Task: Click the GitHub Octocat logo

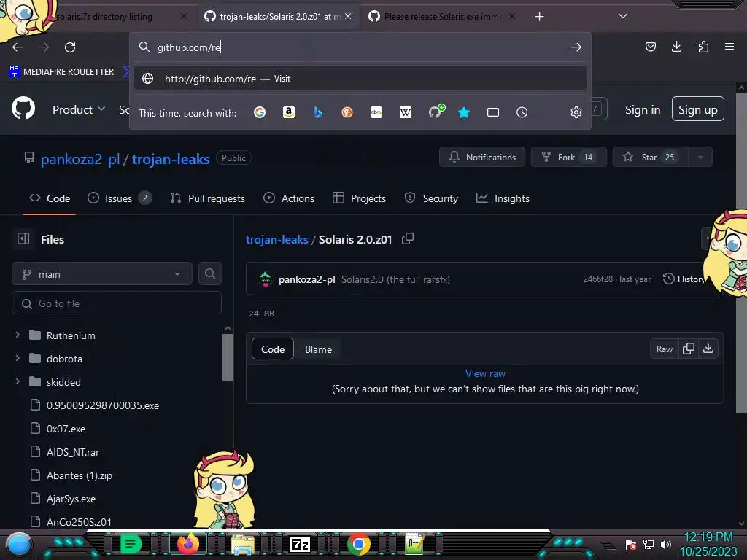Action: [23, 108]
